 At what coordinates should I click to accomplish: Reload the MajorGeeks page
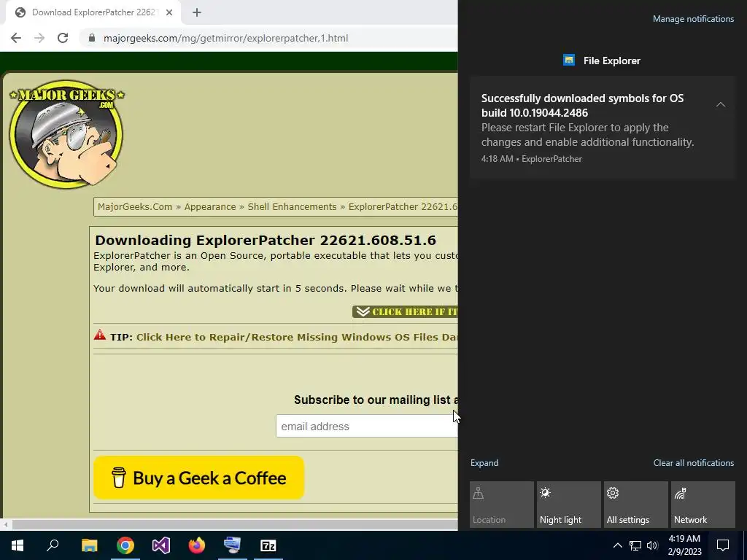click(x=63, y=38)
